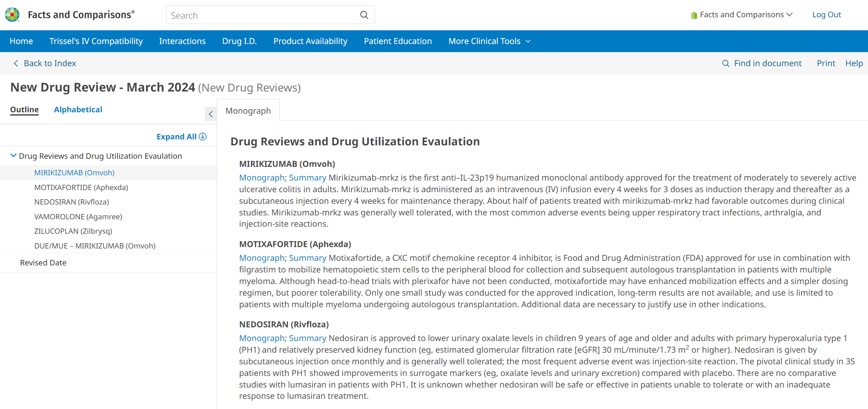Click the Facts and Comparisons globe logo
This screenshot has width=868, height=409.
(12, 15)
